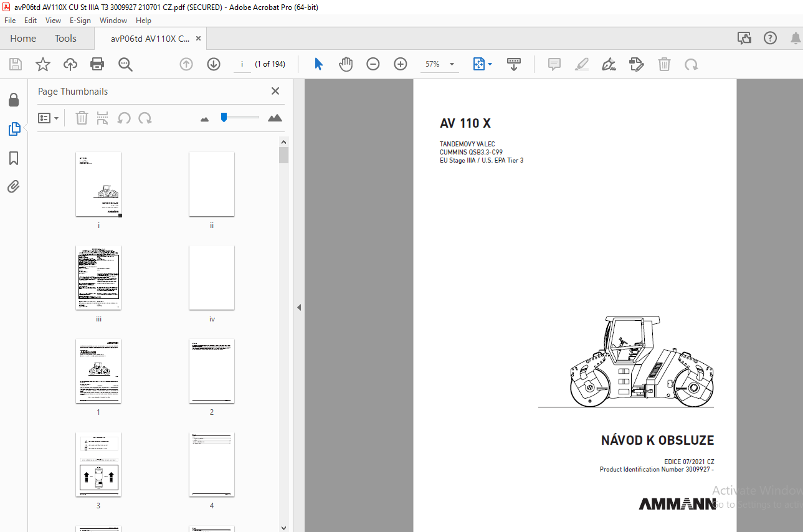Open the Find text magnifier tool

coord(125,64)
